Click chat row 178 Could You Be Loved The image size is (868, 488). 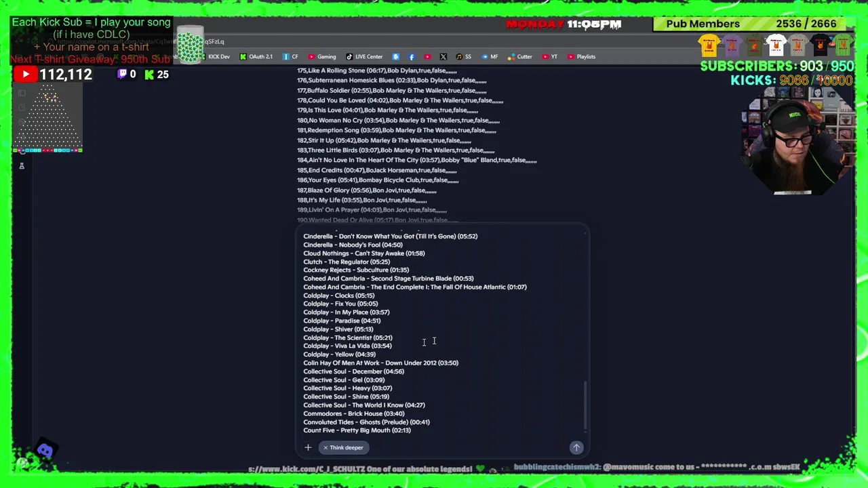tap(400, 100)
